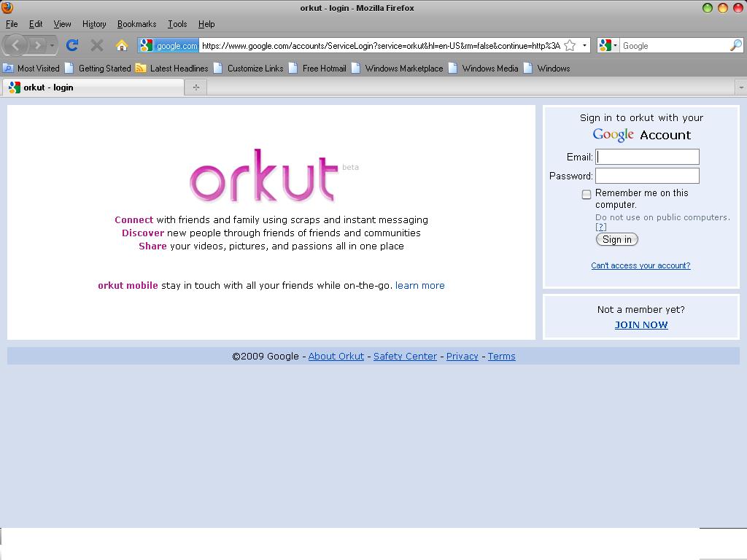Click the address bar URL field
The height and width of the screenshot is (560, 747).
[x=381, y=46]
